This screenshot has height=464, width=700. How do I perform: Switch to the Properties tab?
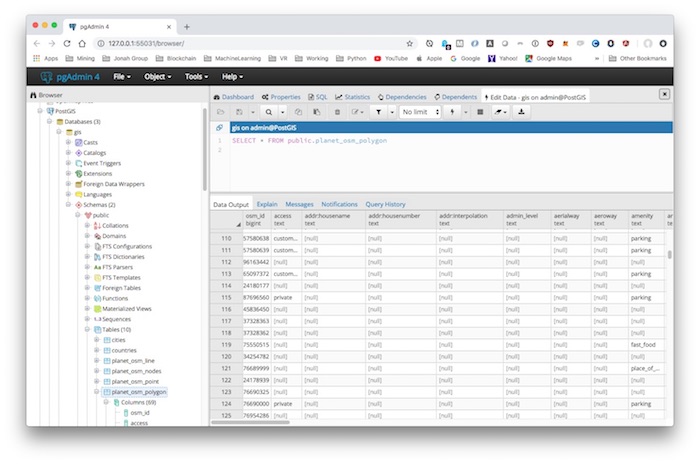[281, 97]
